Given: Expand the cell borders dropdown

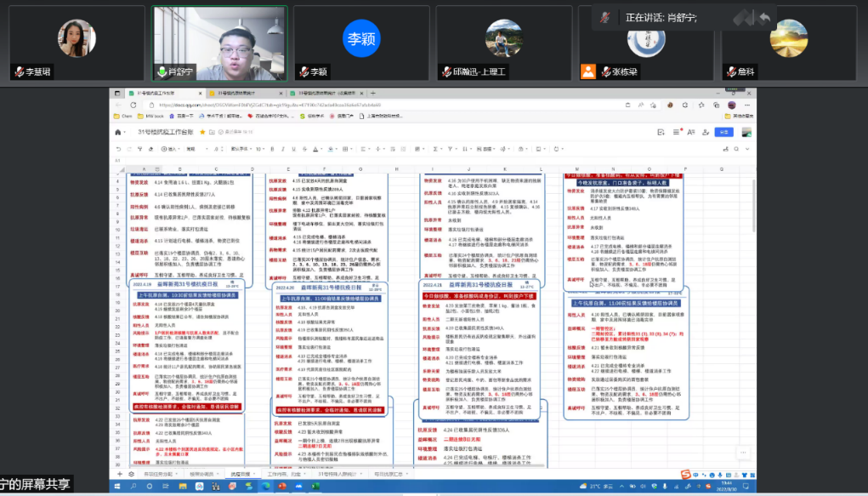Looking at the screenshot, I should coord(351,149).
